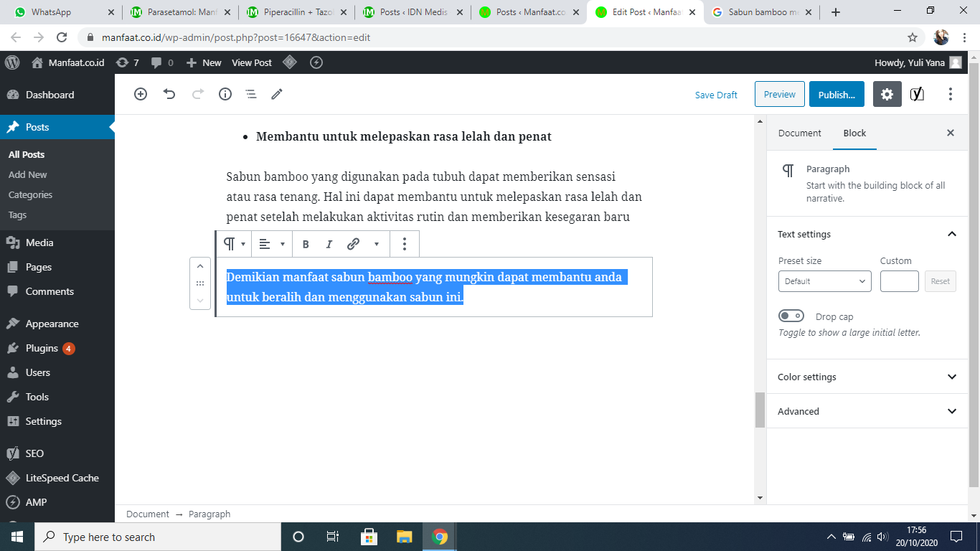Click the pencil Tools icon

(277, 94)
